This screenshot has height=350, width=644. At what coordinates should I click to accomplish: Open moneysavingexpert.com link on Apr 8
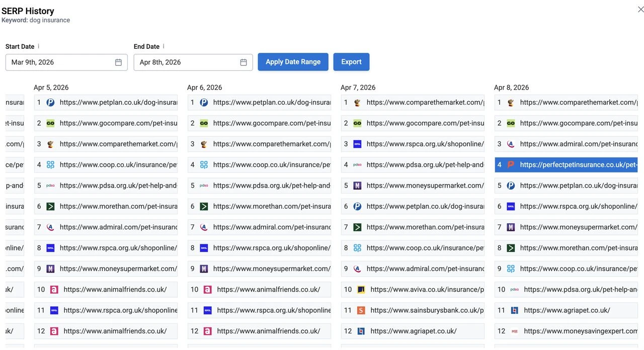[581, 331]
